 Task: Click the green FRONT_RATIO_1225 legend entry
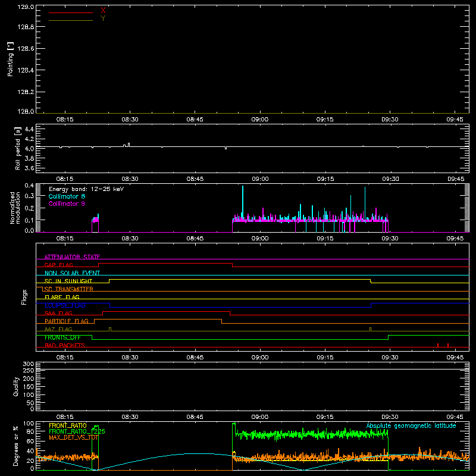coord(77,431)
